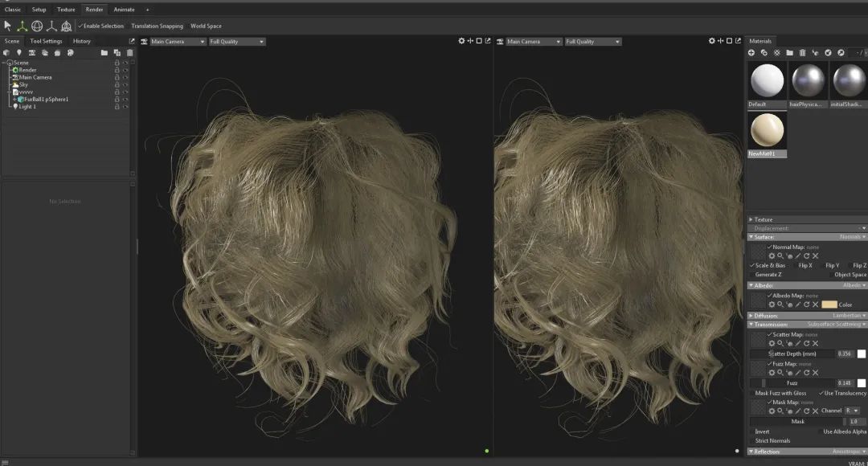Switch to the Classic workspace tab
The height and width of the screenshot is (466, 868).
click(13, 10)
